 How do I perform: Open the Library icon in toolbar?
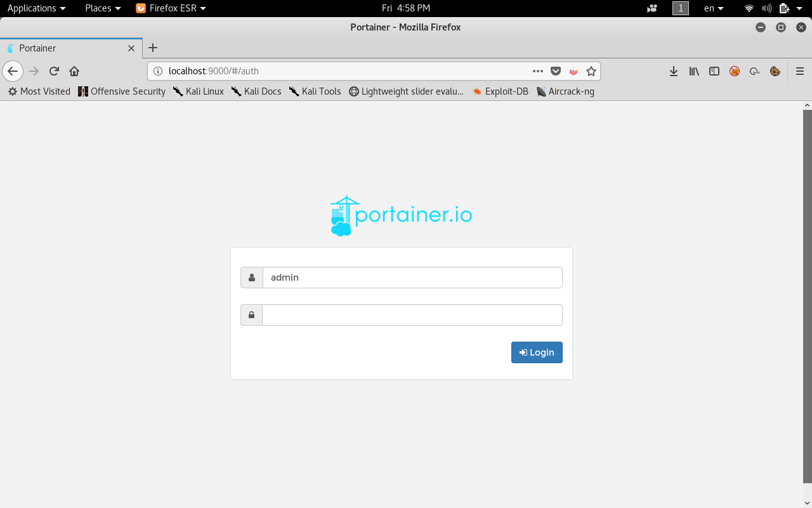(x=694, y=71)
